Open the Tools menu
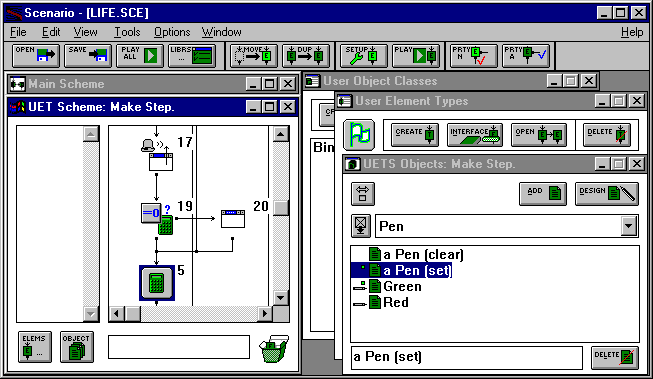 pyautogui.click(x=127, y=32)
